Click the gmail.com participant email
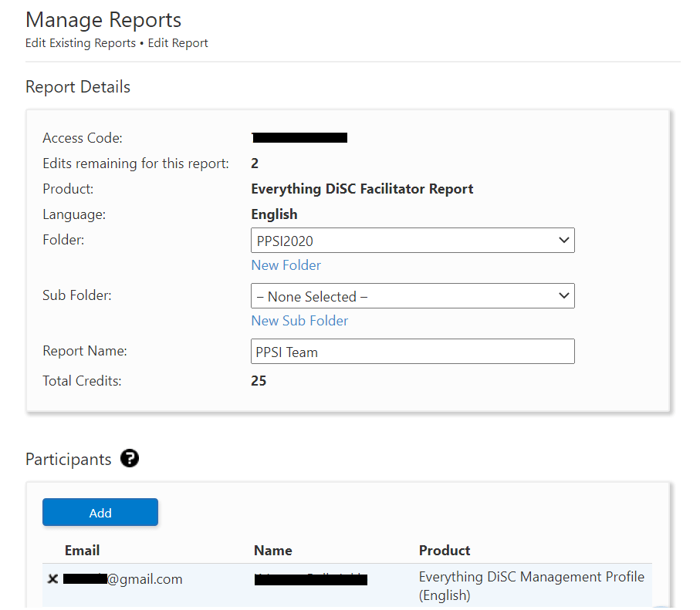 (123, 579)
